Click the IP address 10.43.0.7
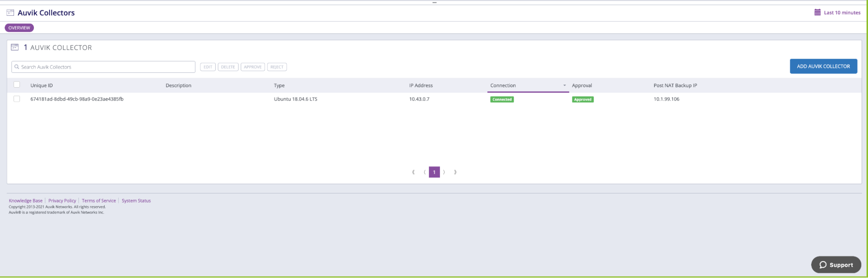Viewport: 868px width, 278px height. point(419,99)
